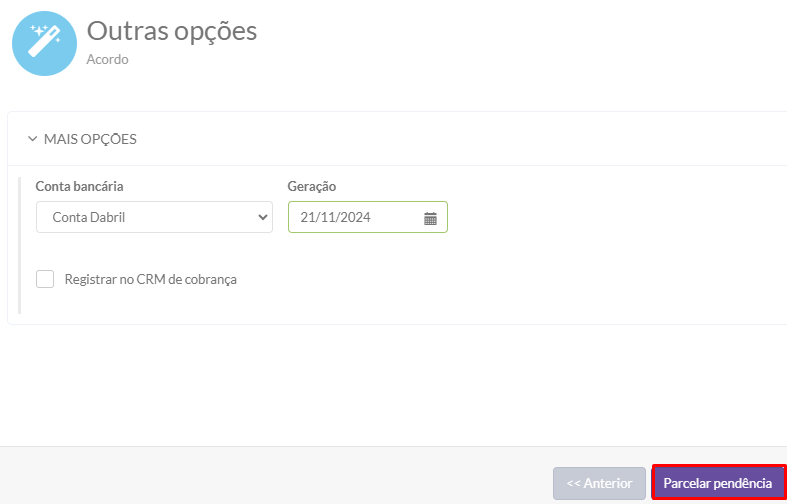
Task: Select the Conta Dabril value text
Action: (89, 217)
